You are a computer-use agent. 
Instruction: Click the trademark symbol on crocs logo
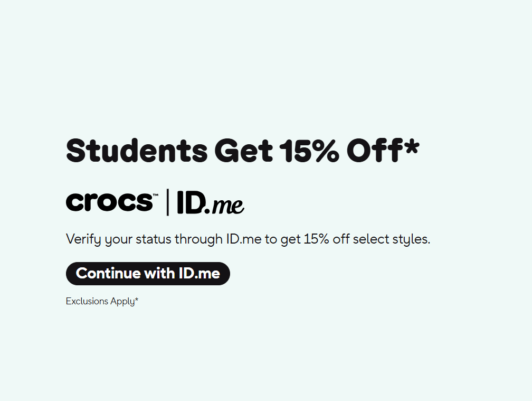coord(156,195)
